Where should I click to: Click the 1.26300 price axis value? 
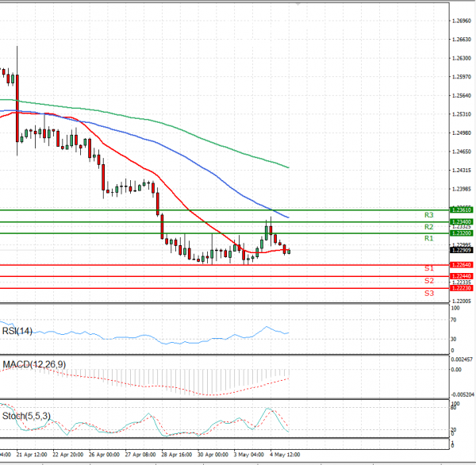click(x=462, y=58)
